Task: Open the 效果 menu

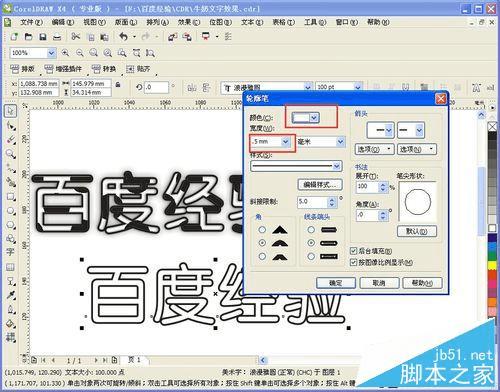Action: [189, 22]
